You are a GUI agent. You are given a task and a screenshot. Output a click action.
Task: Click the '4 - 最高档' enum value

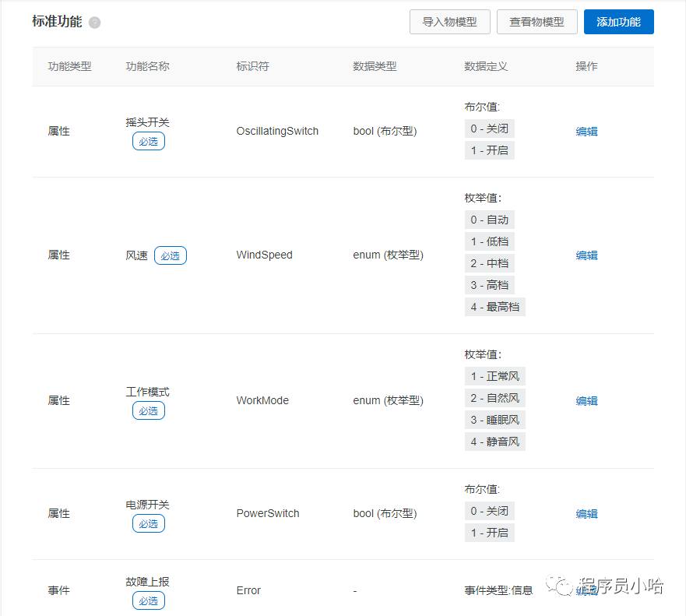[x=494, y=307]
